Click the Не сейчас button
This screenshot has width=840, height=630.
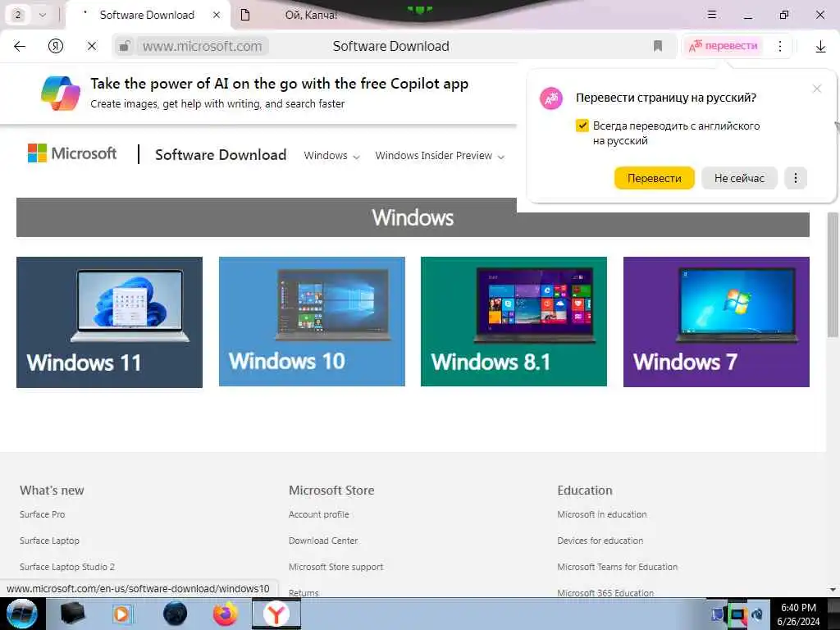click(x=739, y=178)
